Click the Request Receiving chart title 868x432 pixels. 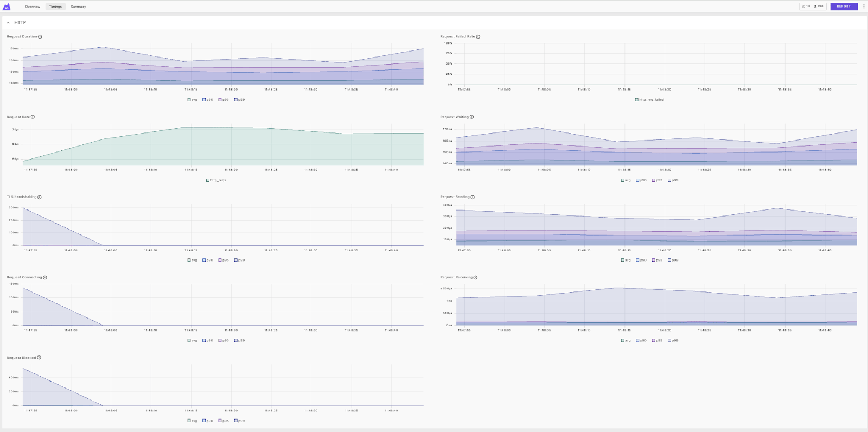pyautogui.click(x=456, y=278)
